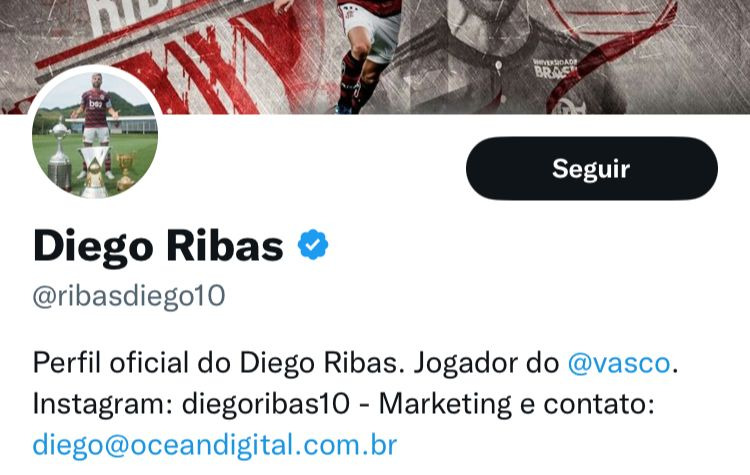Click the blue verified badge icon
Image resolution: width=750 pixels, height=475 pixels.
pos(313,244)
